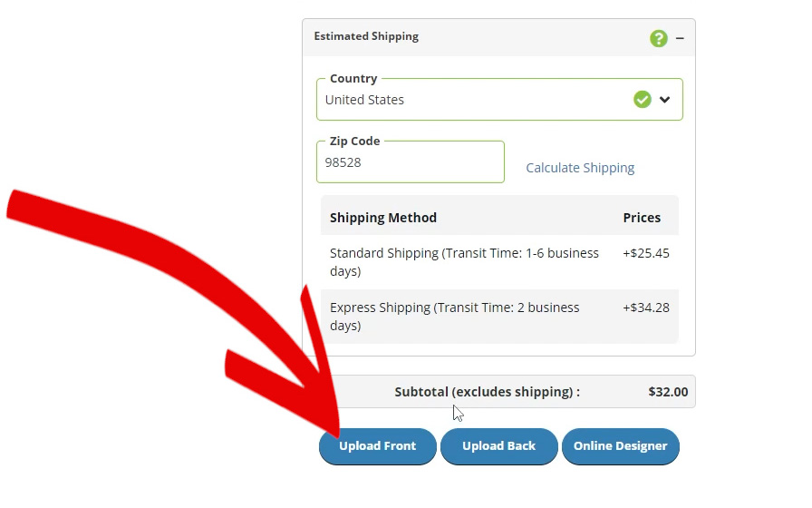Open the Online Designer
The height and width of the screenshot is (508, 812).
[x=621, y=446]
